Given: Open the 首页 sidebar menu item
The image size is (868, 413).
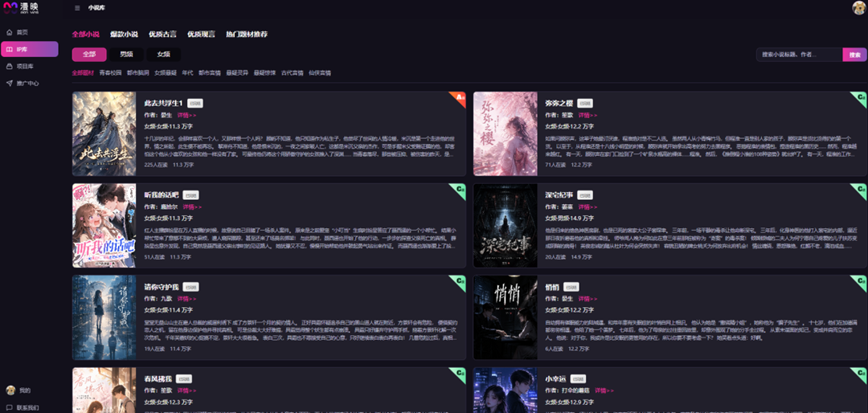Looking at the screenshot, I should point(30,32).
